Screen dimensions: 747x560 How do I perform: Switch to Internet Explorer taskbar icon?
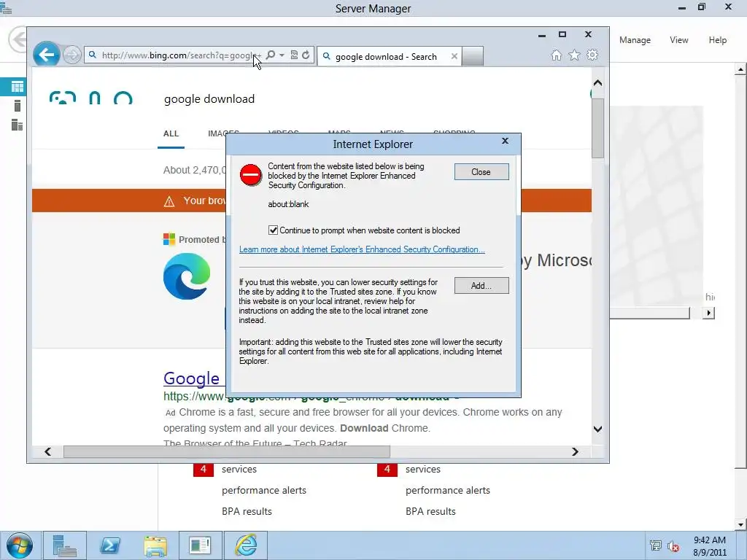pos(246,545)
